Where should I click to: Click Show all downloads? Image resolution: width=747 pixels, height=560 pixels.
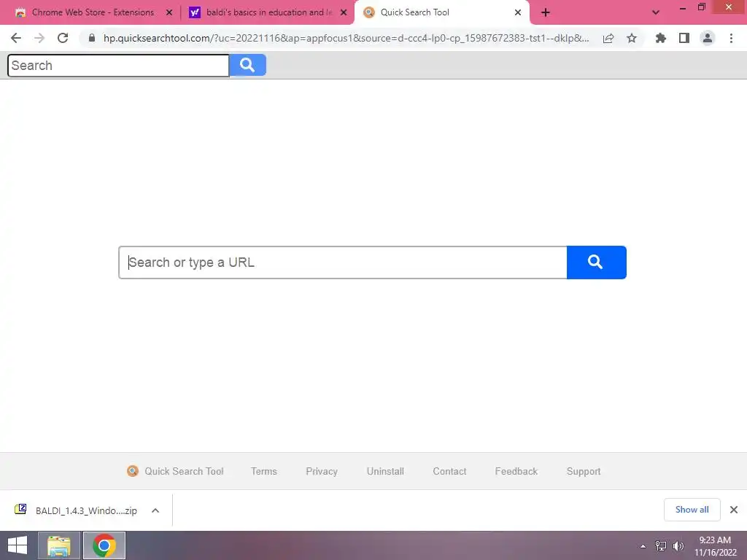tap(692, 510)
